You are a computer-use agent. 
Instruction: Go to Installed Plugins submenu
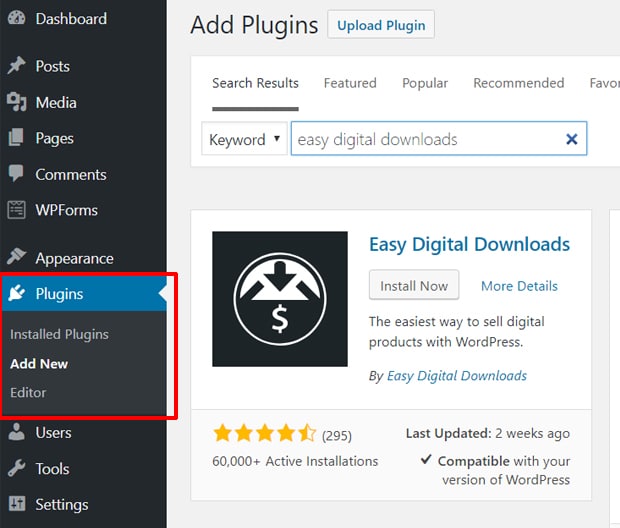click(59, 334)
